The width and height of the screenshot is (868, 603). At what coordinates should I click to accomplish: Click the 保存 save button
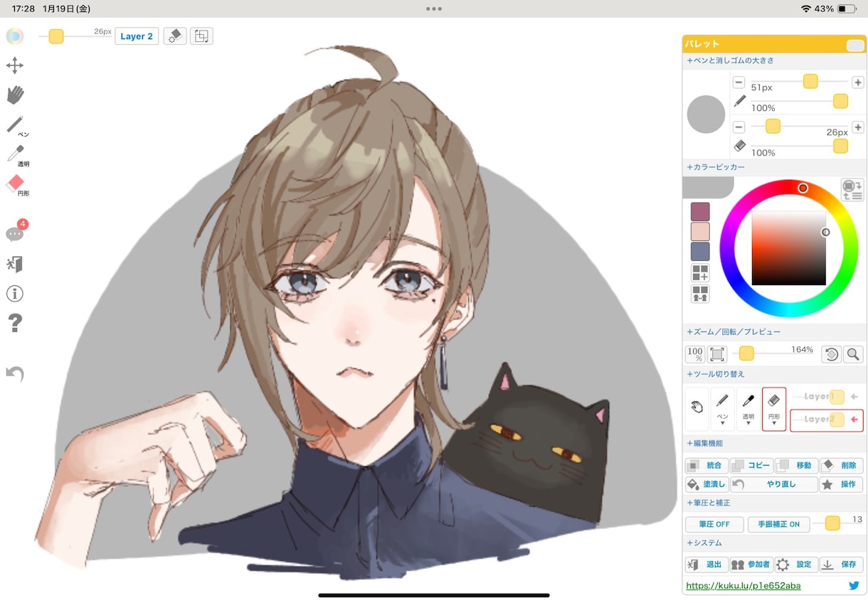point(841,565)
